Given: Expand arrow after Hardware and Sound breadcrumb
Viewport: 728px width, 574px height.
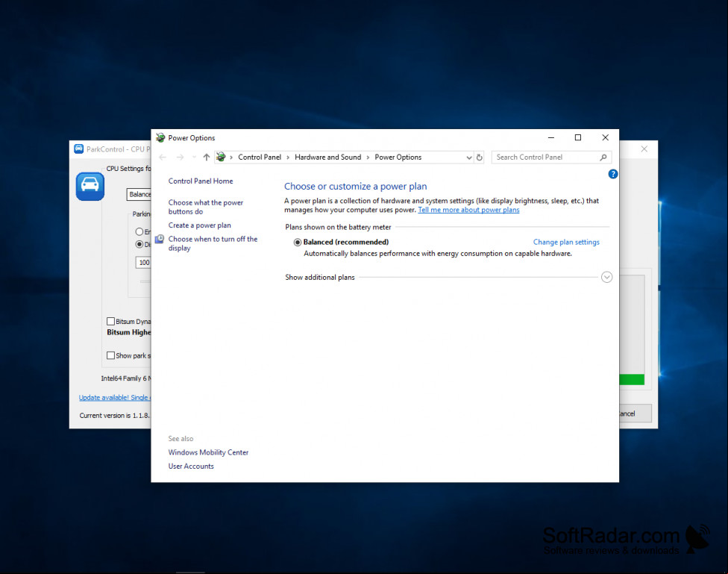Looking at the screenshot, I should [x=368, y=157].
